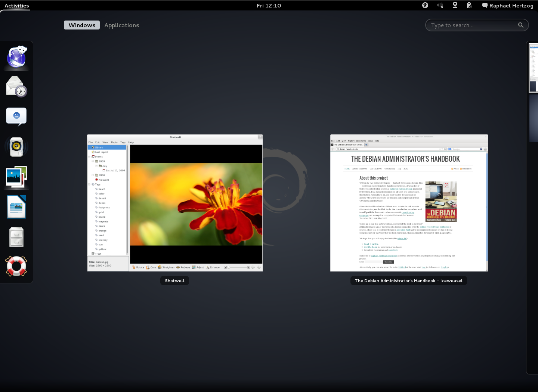Click Straighten tool in Shotwell window
This screenshot has height=392, width=538.
(166, 267)
